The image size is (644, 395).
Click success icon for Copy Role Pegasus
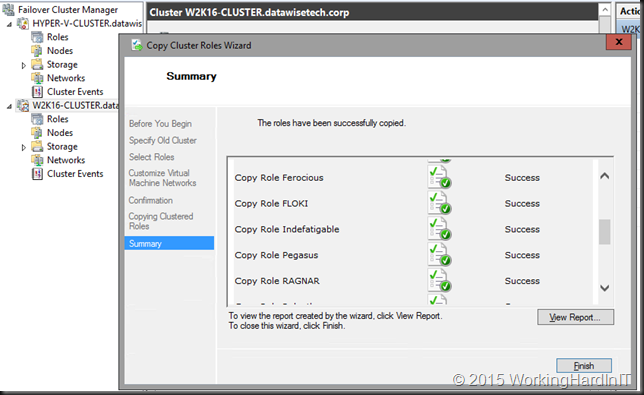click(439, 255)
